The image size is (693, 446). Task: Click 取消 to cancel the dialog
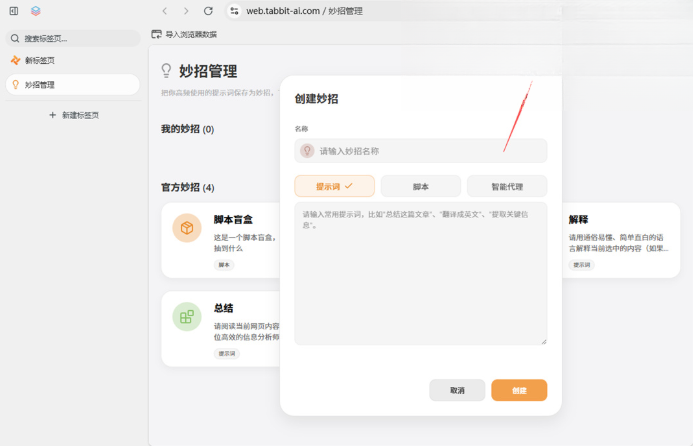[x=457, y=390]
